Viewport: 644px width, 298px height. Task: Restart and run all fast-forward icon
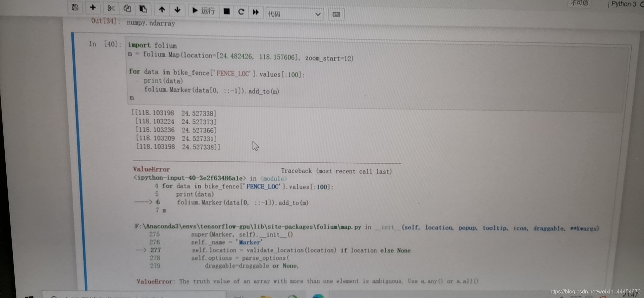pos(256,12)
